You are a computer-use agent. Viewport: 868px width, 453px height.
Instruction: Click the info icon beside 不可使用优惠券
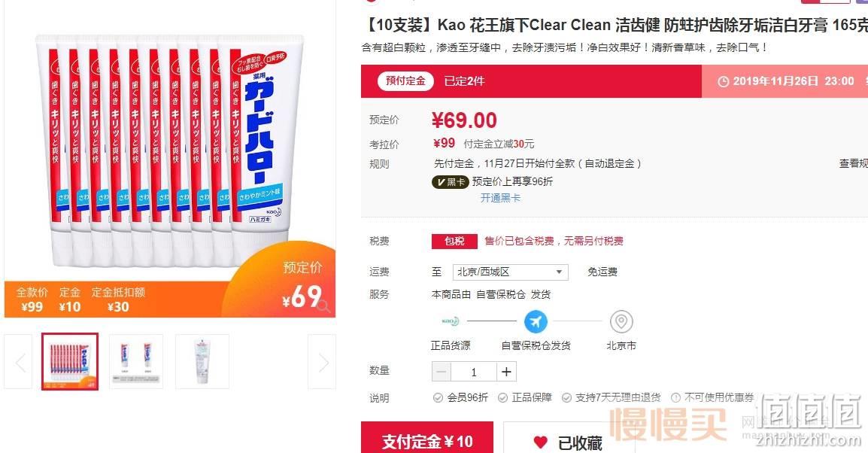pos(675,397)
